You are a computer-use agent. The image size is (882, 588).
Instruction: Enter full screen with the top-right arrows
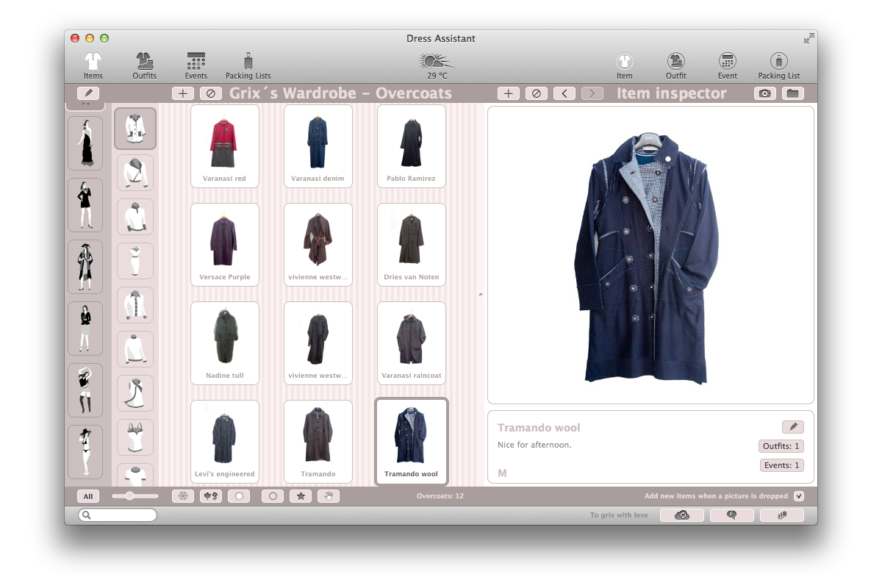(809, 38)
